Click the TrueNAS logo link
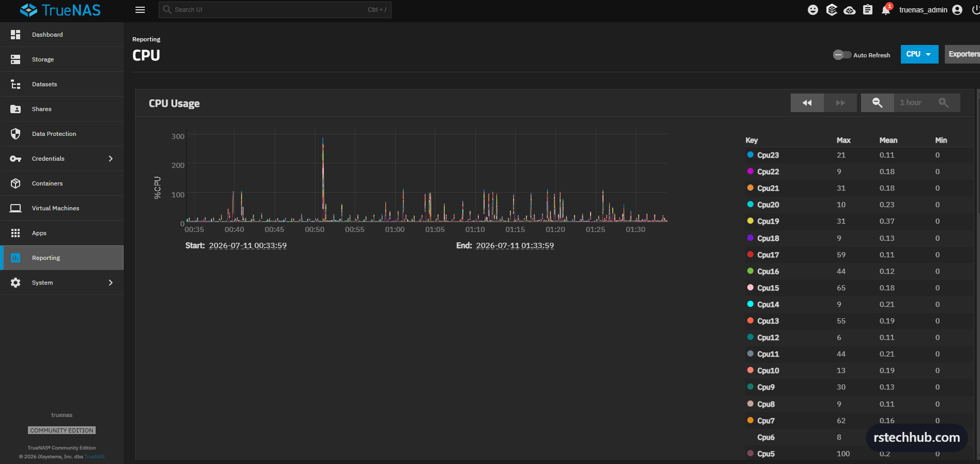 [x=61, y=10]
